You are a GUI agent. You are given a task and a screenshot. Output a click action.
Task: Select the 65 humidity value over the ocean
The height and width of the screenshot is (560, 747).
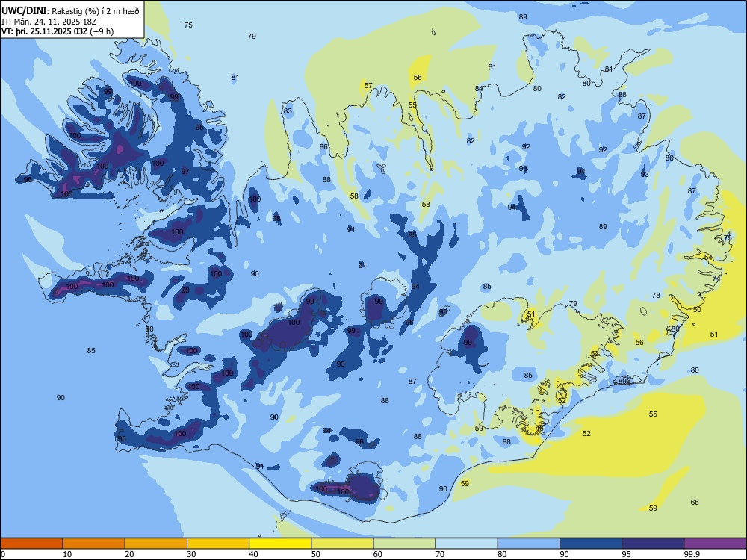point(695,502)
